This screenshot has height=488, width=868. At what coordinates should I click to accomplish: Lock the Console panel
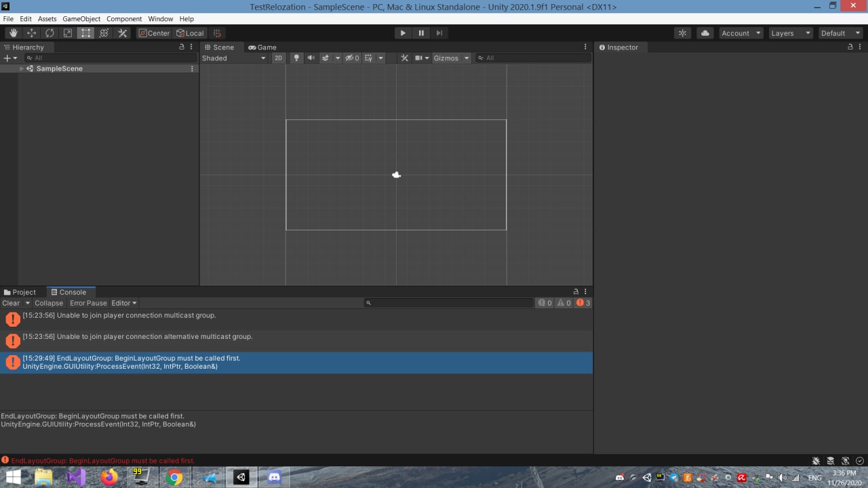point(576,292)
